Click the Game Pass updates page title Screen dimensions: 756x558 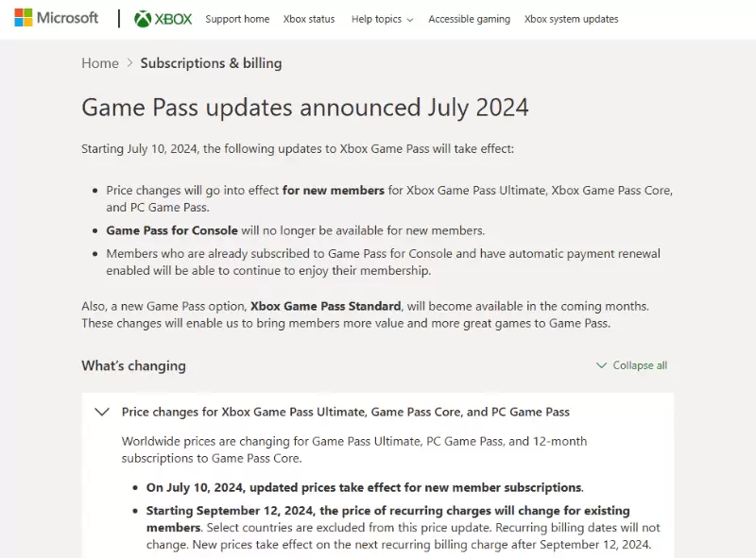(304, 107)
